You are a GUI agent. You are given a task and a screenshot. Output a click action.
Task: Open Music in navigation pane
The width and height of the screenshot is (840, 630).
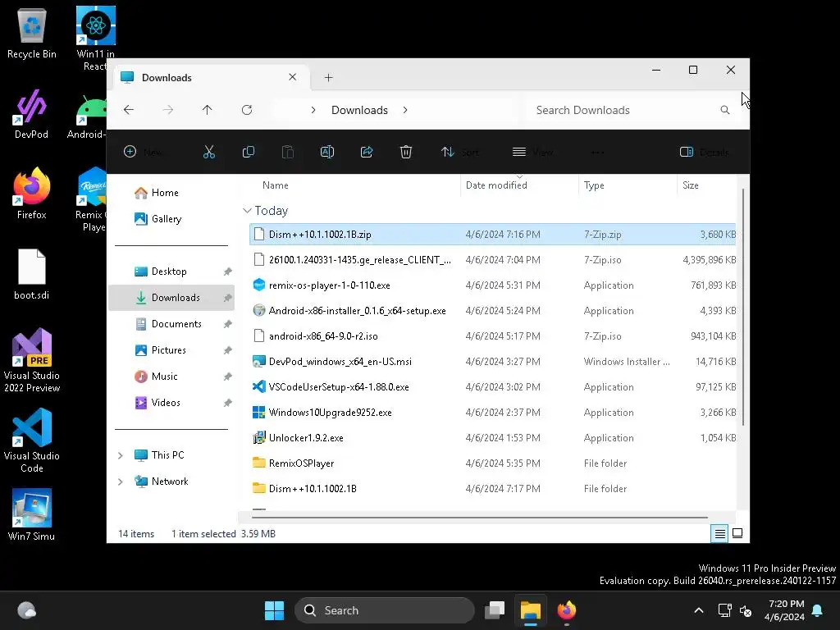pos(164,376)
